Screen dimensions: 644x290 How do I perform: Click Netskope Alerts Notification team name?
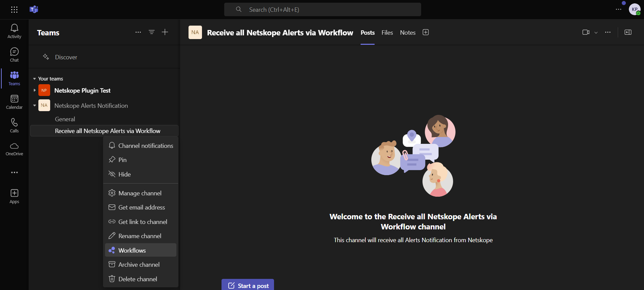(91, 105)
